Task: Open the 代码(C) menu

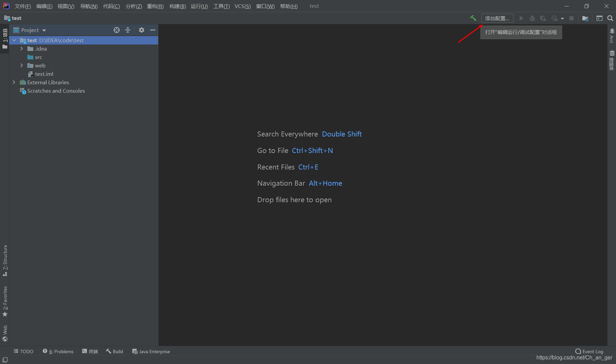Action: (x=111, y=6)
